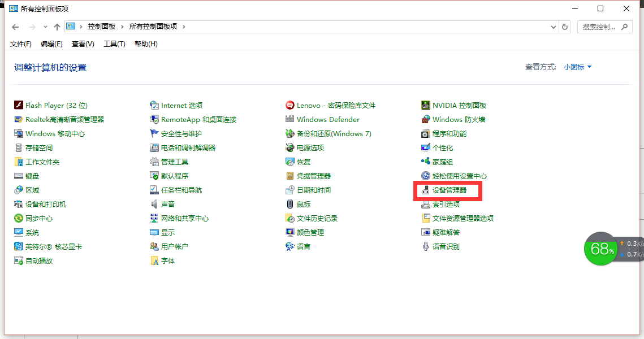Open the 文件资源管理器选项 icon
644x339 pixels.
[x=426, y=218]
